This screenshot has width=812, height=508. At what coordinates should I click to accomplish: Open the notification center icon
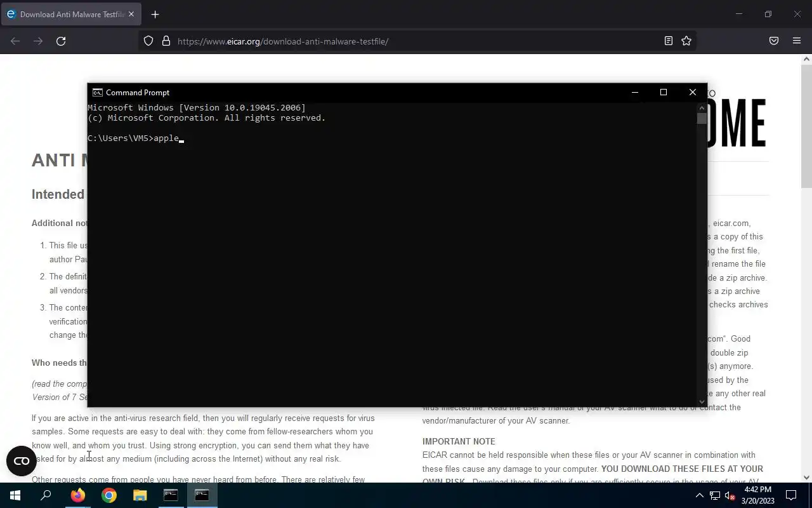pos(791,495)
